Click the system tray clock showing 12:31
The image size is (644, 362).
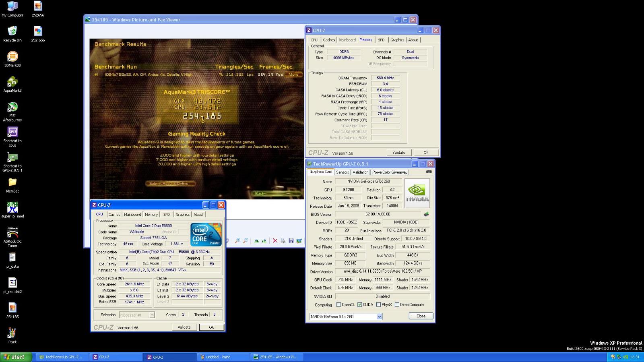(634, 357)
